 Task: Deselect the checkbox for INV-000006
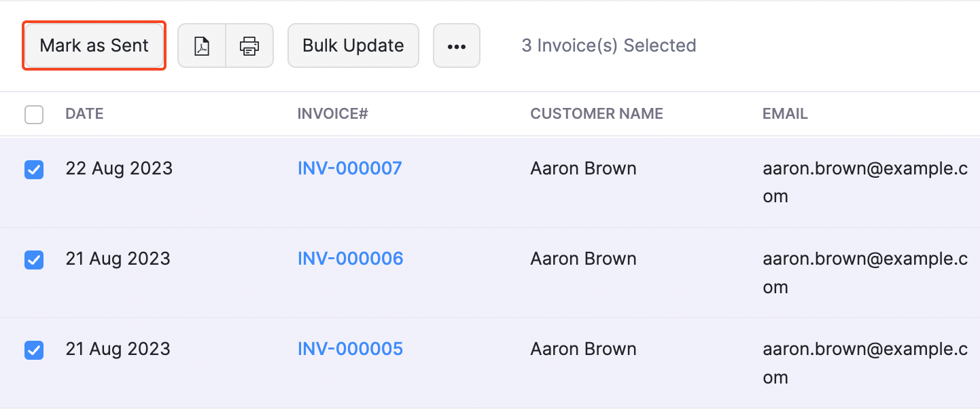point(34,260)
